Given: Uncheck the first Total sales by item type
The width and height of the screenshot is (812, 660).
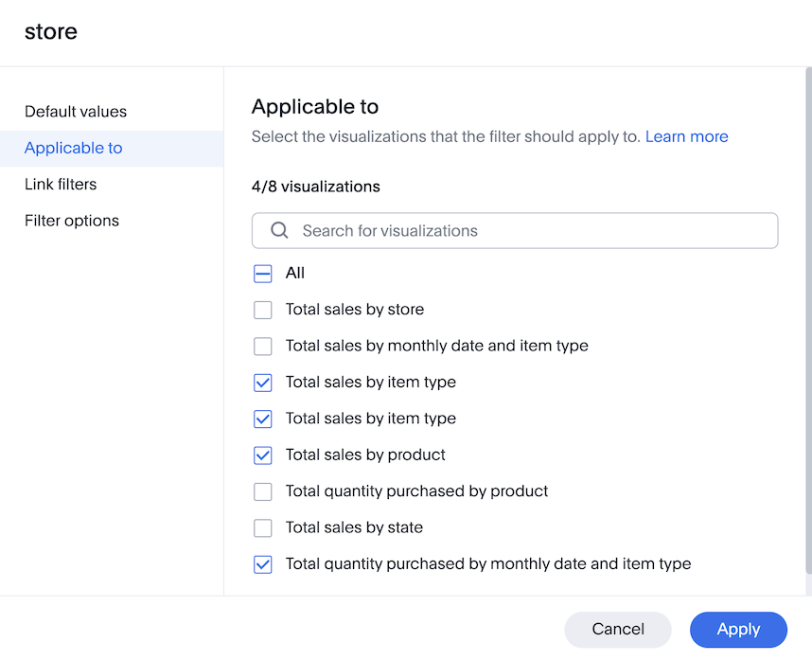Looking at the screenshot, I should point(262,383).
